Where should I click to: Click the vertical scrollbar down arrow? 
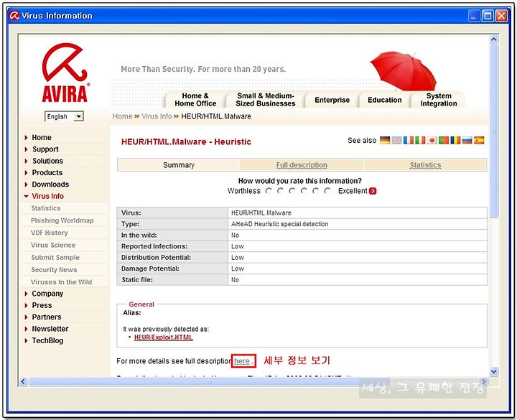493,372
